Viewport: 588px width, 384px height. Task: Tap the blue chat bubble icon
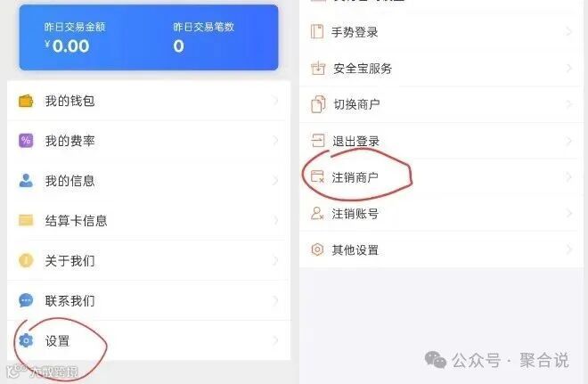pyautogui.click(x=26, y=300)
